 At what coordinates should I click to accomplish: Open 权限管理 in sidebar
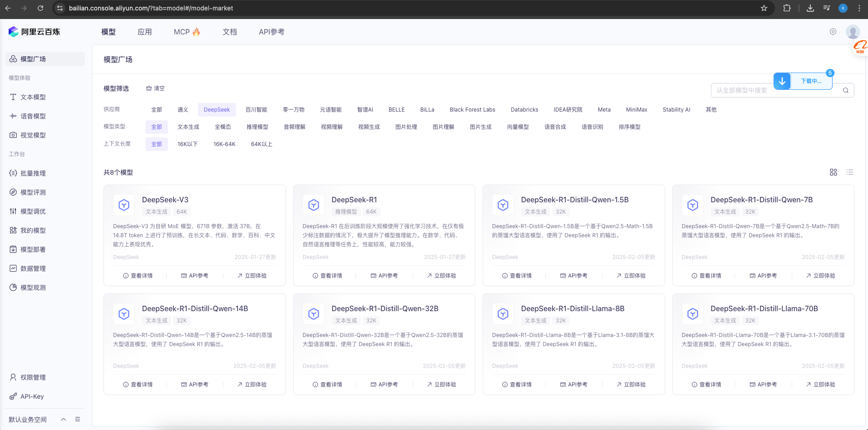(x=45, y=377)
